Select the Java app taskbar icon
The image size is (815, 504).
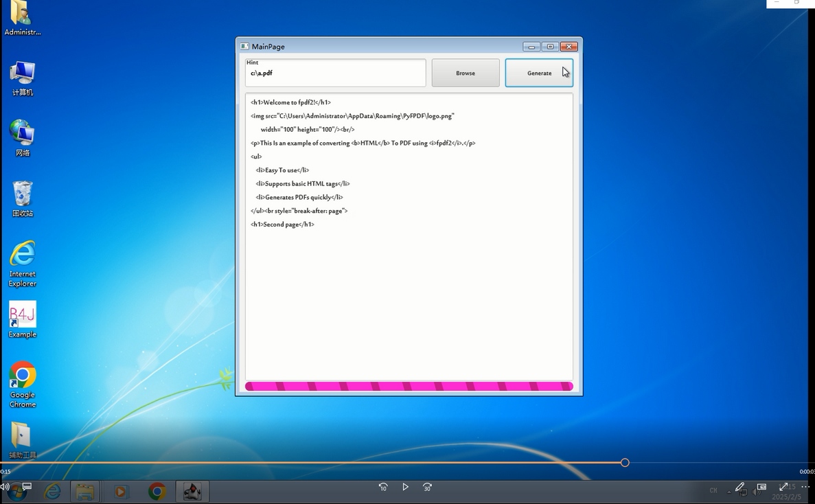pos(192,491)
